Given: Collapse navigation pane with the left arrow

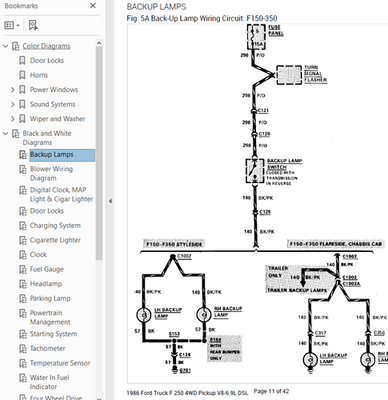Looking at the screenshot, I should coord(110,201).
